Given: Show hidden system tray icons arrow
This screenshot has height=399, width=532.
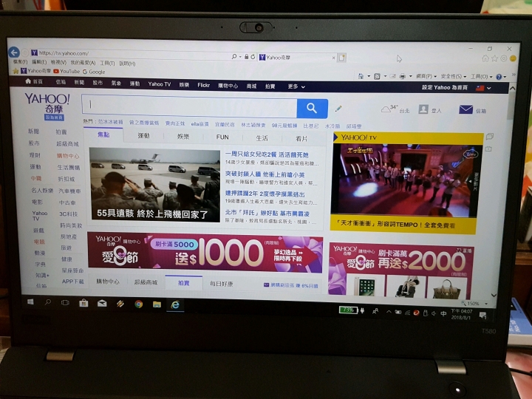Looking at the screenshot, I should (389, 312).
